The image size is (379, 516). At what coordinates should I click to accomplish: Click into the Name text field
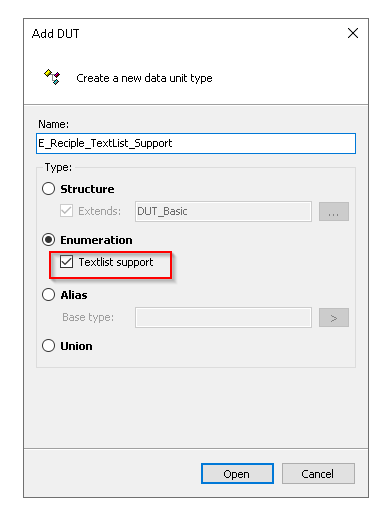(x=196, y=143)
